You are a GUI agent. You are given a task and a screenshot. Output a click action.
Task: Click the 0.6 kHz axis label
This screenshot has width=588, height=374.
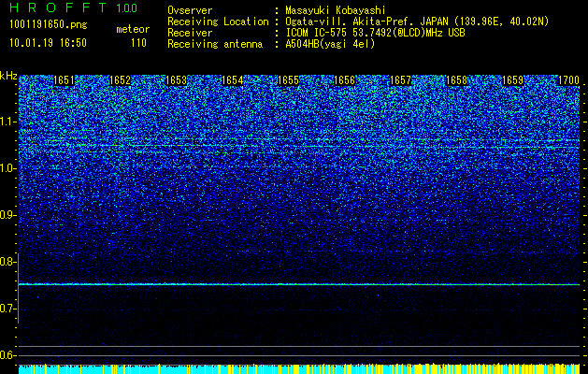click(x=8, y=355)
